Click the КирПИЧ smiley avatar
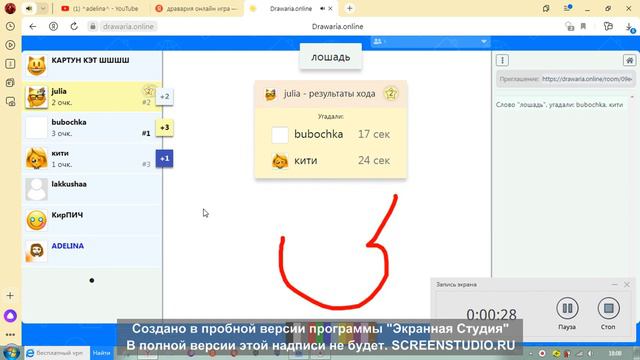The image size is (640, 360). (x=36, y=221)
